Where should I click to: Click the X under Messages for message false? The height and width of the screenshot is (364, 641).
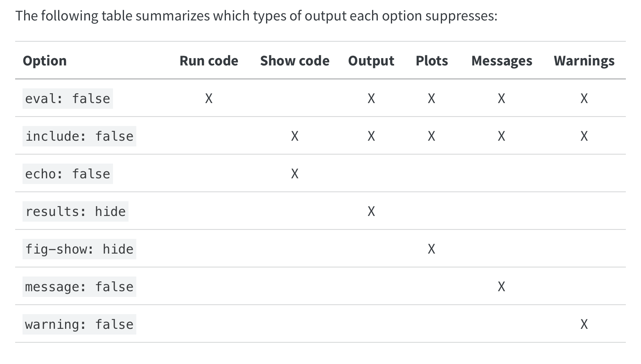tap(501, 287)
